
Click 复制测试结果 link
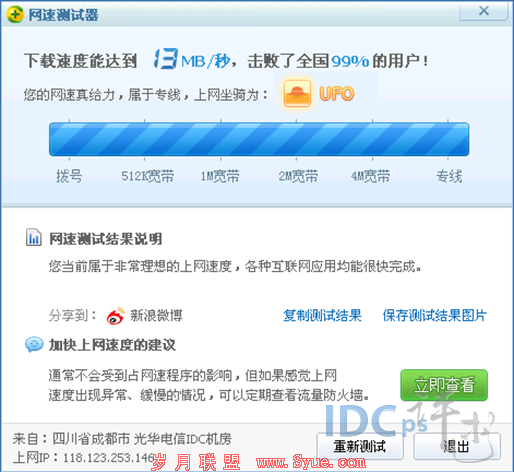pyautogui.click(x=322, y=315)
